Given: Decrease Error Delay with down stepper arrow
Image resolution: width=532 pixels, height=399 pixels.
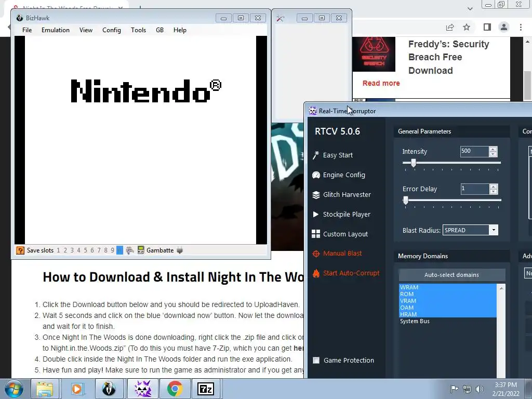Looking at the screenshot, I should click(494, 191).
